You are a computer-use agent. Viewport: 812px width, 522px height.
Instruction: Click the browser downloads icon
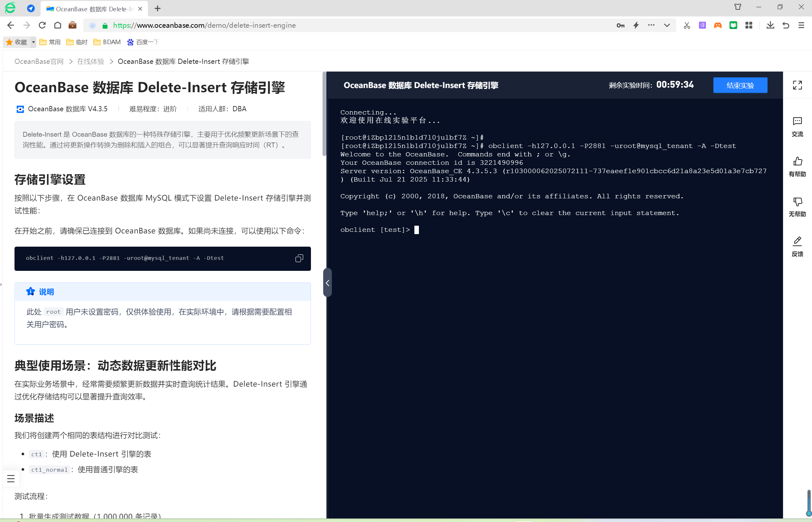(770, 25)
